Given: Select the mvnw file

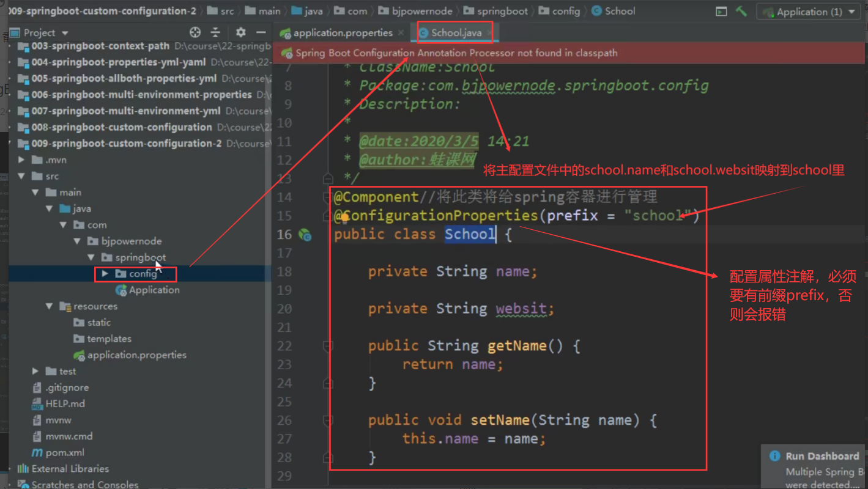Looking at the screenshot, I should pos(52,420).
